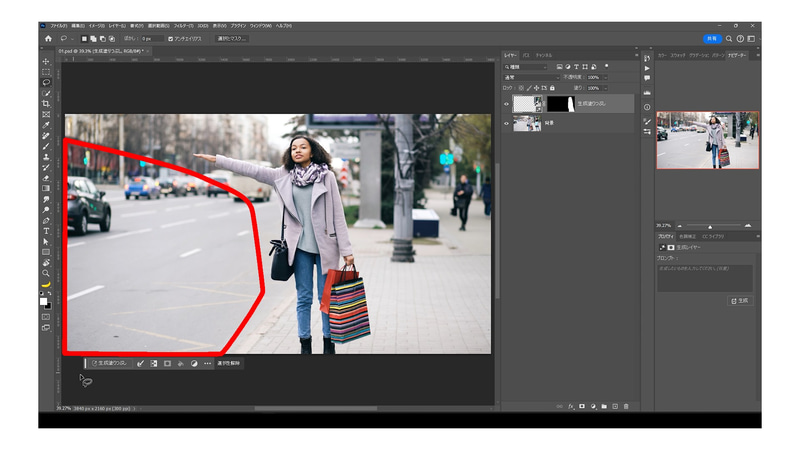Viewport: 800px width, 450px height.
Task: Select the Hand tool
Action: 46,263
